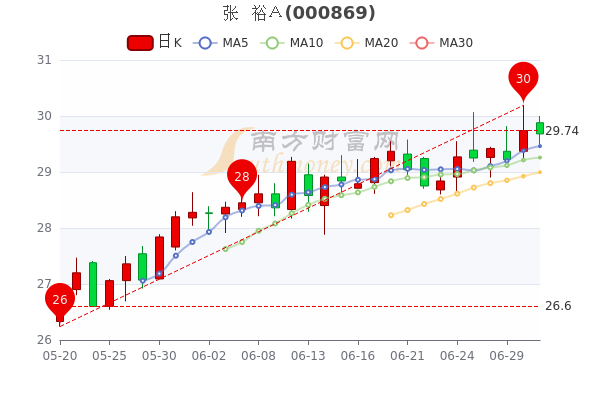Click the tall green candlestick after 05-20

pos(93,284)
